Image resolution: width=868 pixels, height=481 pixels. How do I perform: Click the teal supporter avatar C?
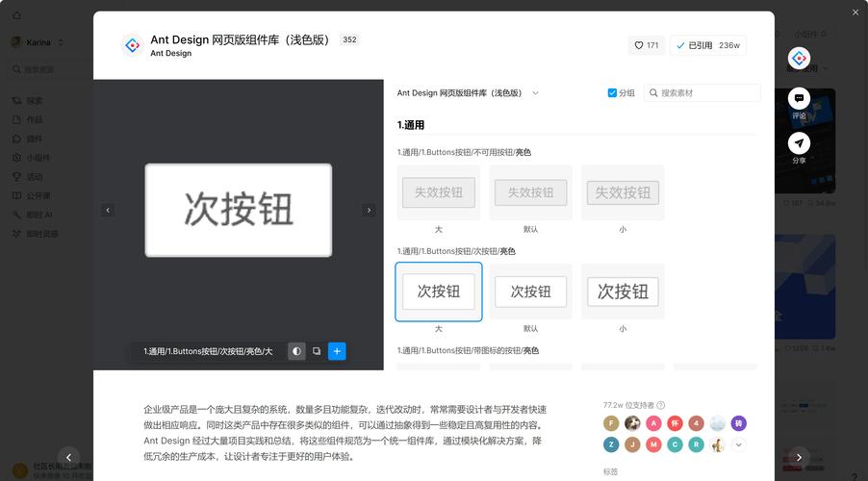tap(675, 444)
